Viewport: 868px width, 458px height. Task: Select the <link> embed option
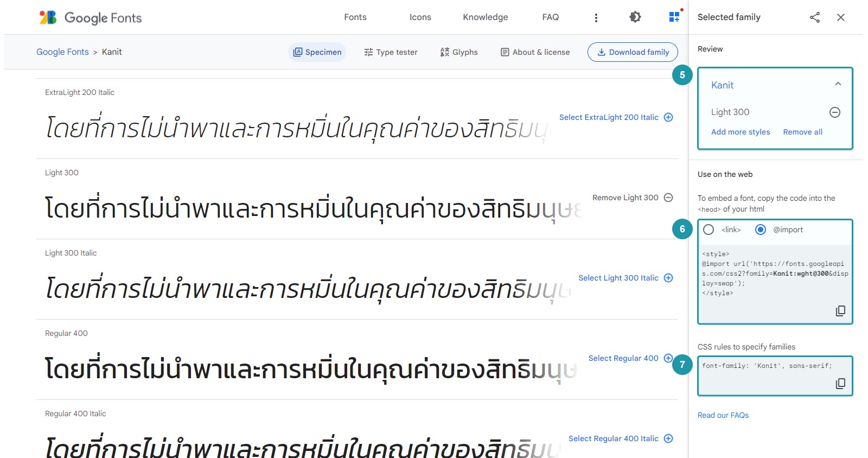coord(709,230)
